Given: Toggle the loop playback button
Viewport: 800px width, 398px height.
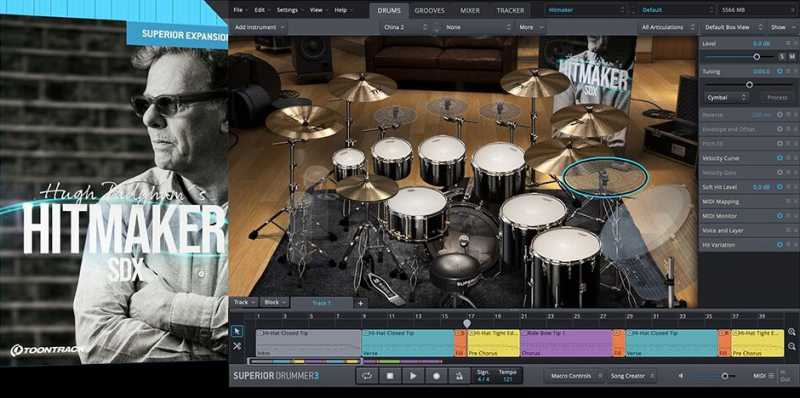Looking at the screenshot, I should [366, 376].
